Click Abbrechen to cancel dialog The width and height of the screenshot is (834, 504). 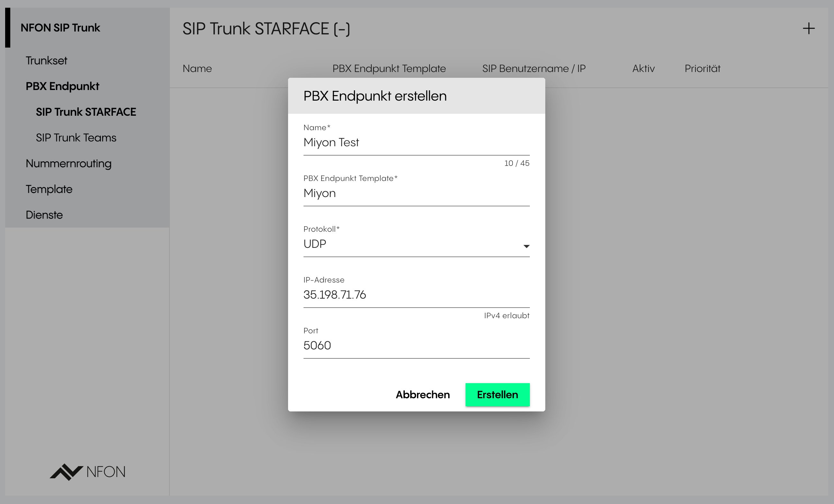[423, 395]
